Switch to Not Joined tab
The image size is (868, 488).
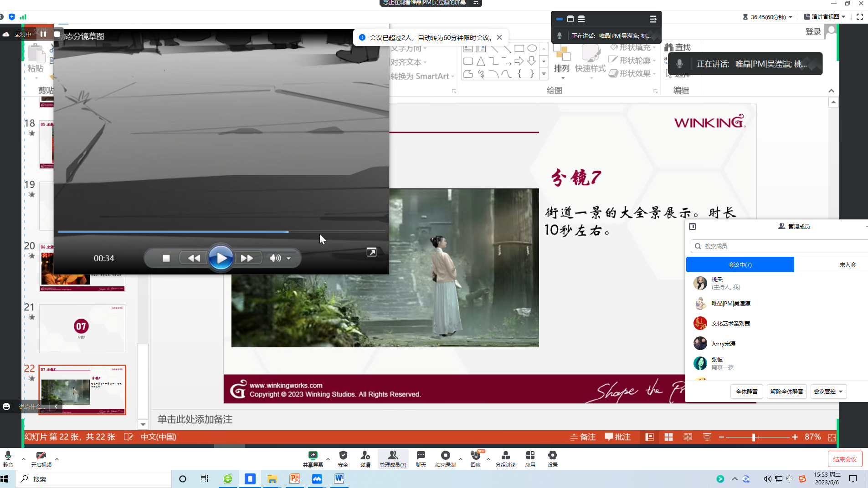point(847,264)
